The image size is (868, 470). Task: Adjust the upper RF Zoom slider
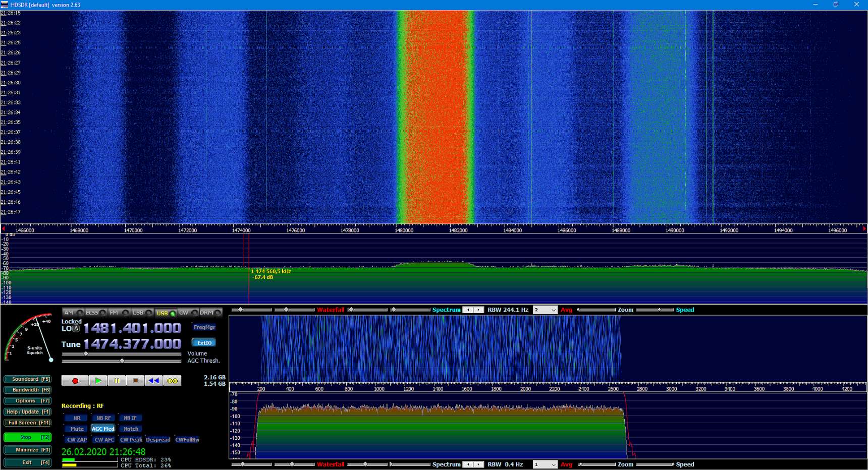pyautogui.click(x=596, y=310)
